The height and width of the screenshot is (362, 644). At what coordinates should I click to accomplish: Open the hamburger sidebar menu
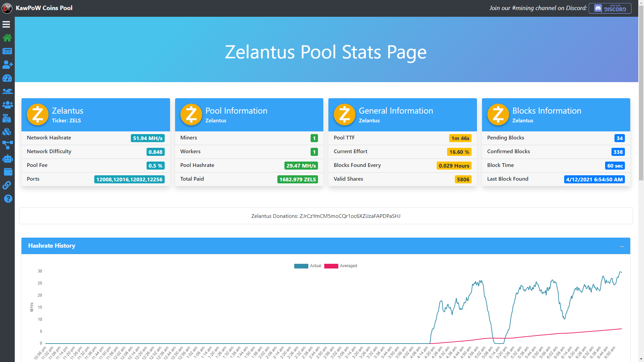point(6,24)
